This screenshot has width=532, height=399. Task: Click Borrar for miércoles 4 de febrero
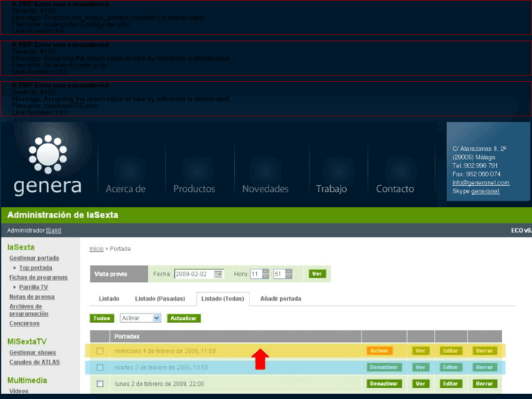(x=484, y=351)
